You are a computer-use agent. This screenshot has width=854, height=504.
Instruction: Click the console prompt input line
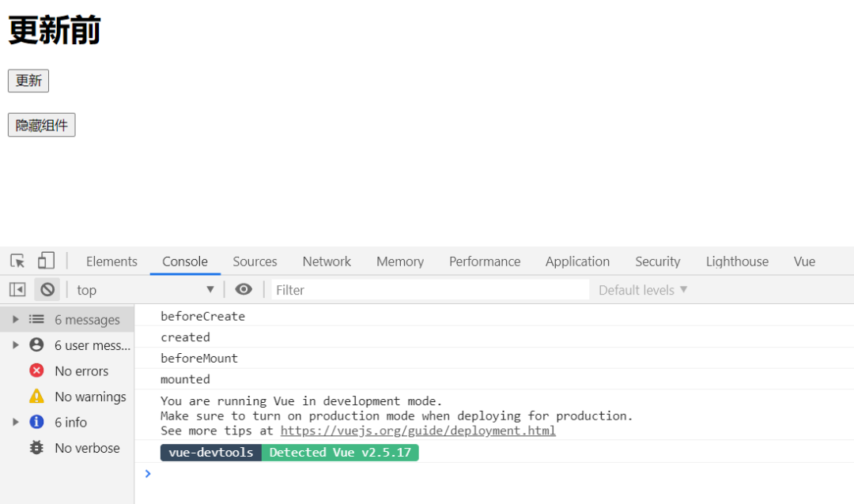click(x=494, y=473)
